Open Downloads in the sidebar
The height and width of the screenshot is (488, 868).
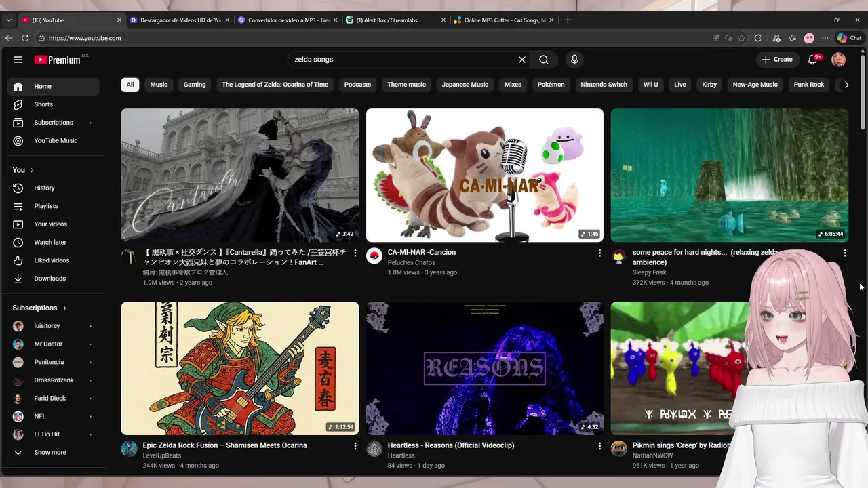point(54,279)
